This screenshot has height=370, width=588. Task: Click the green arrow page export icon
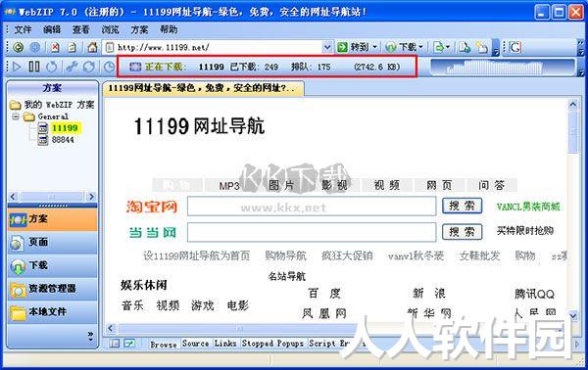point(438,47)
